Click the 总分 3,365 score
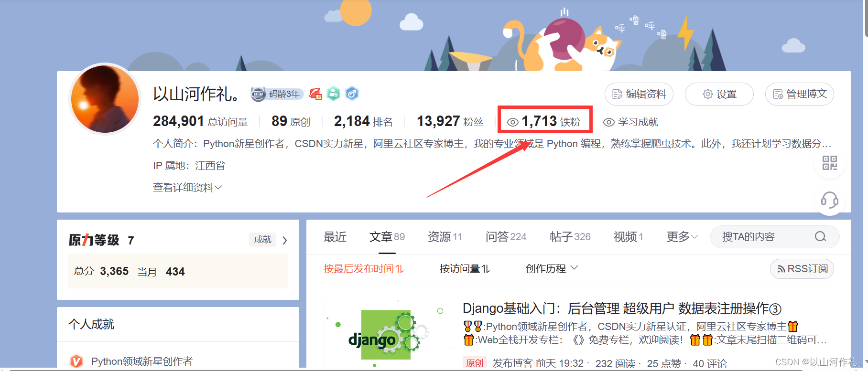Viewport: 868px width, 371px height. (x=101, y=271)
